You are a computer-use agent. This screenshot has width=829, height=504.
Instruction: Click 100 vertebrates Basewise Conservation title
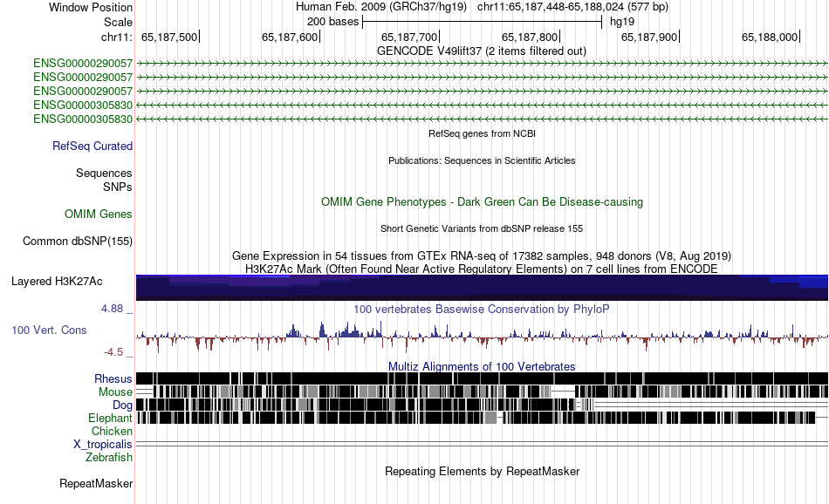pos(482,309)
